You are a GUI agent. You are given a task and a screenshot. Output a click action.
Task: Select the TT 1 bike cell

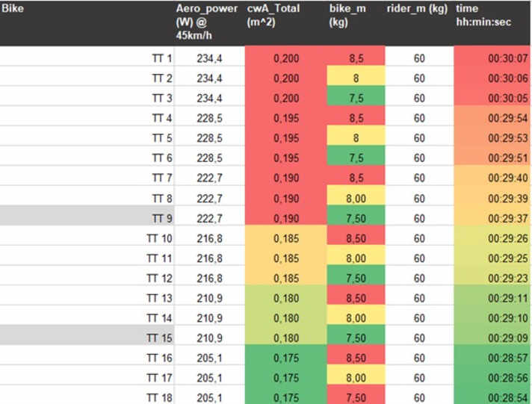(x=161, y=58)
